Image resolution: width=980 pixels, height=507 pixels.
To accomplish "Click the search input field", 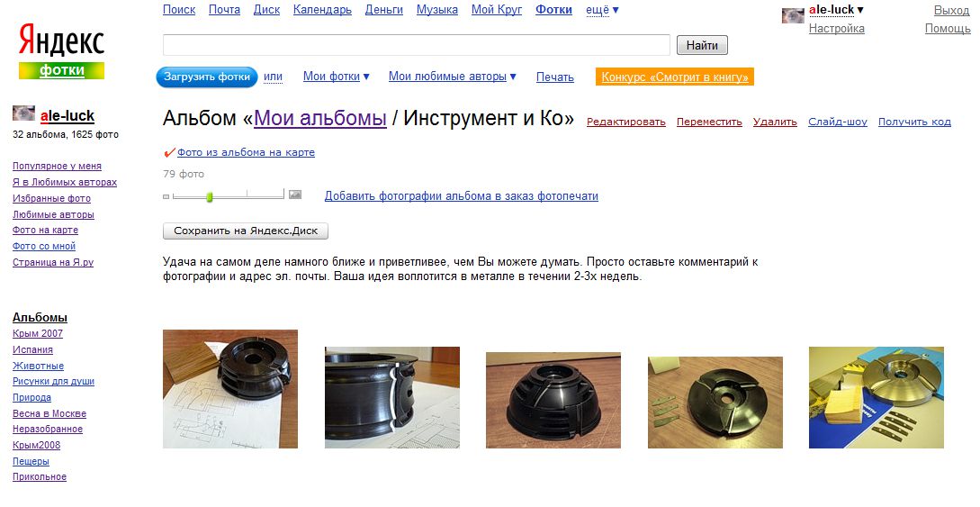I will tap(417, 45).
